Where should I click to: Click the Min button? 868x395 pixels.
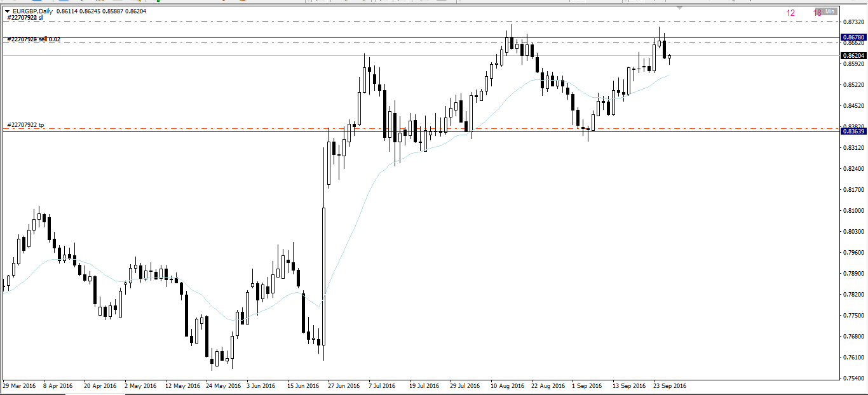coord(830,11)
